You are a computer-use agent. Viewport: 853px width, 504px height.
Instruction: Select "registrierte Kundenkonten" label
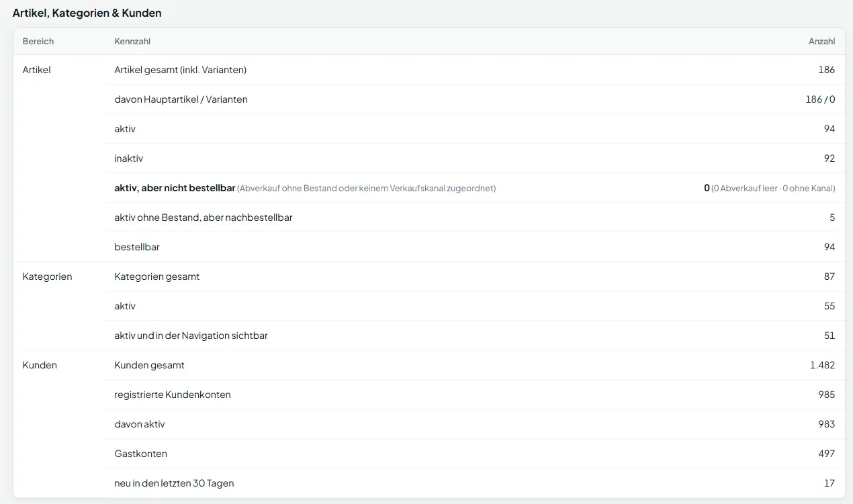coord(173,395)
